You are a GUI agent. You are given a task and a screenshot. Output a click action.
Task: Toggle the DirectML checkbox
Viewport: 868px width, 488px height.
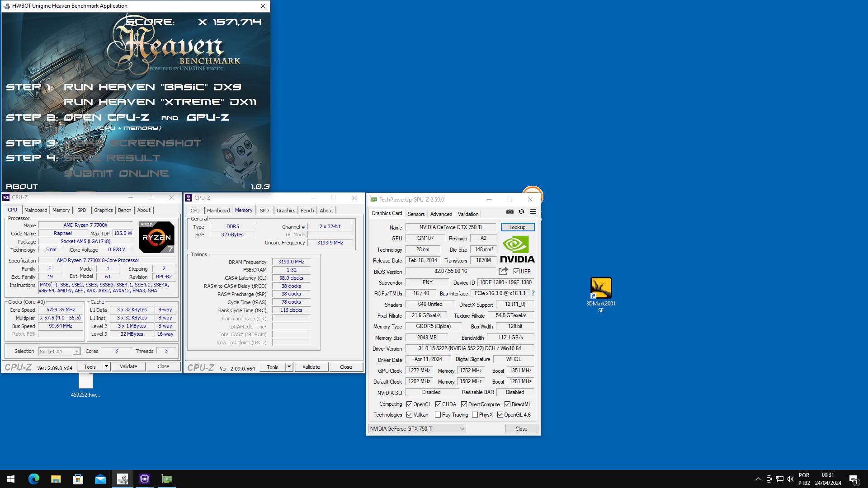(507, 404)
